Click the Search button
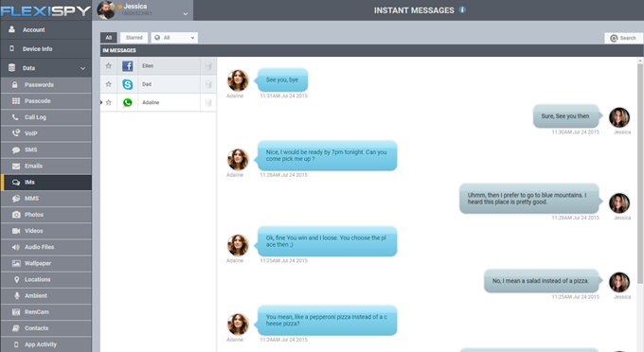 [623, 38]
